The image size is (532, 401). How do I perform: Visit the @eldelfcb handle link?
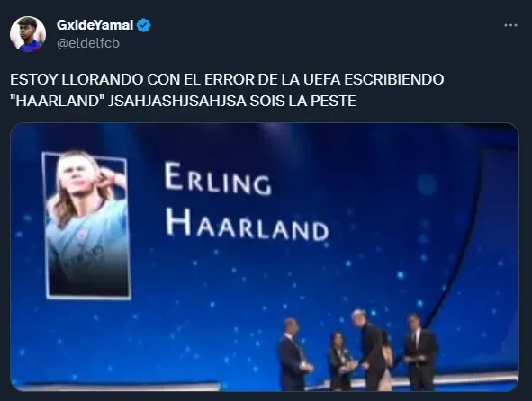[x=88, y=43]
